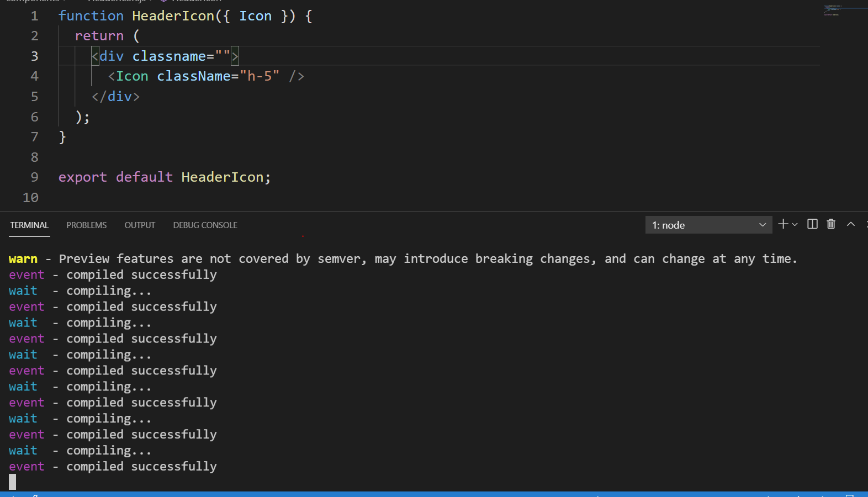Open the PROBLEMS tab
The height and width of the screenshot is (497, 868).
pos(87,225)
